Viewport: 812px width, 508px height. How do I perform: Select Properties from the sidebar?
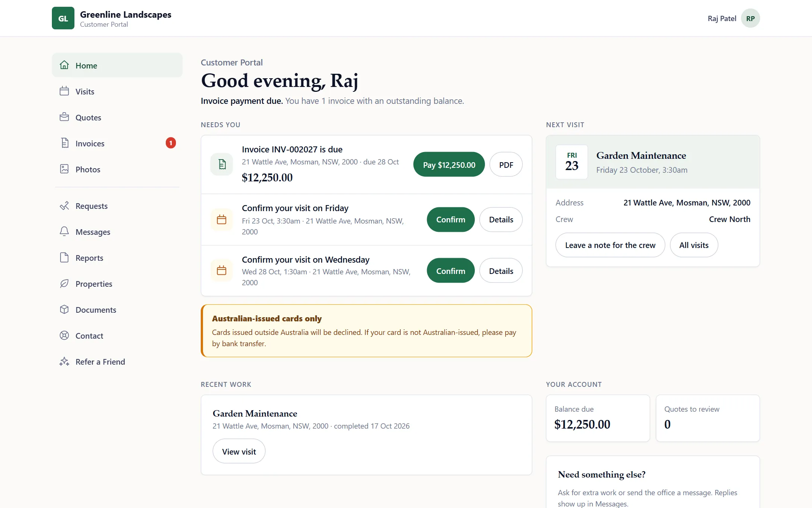(x=117, y=284)
